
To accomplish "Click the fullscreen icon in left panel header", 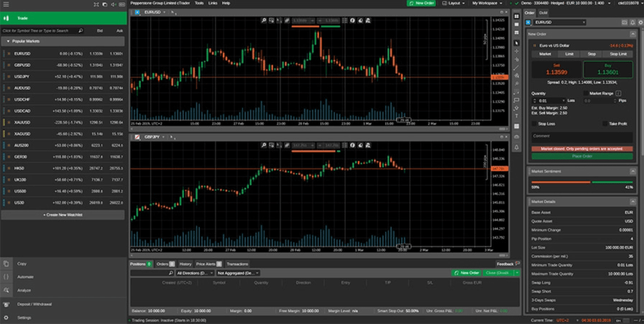I will (x=96, y=4).
